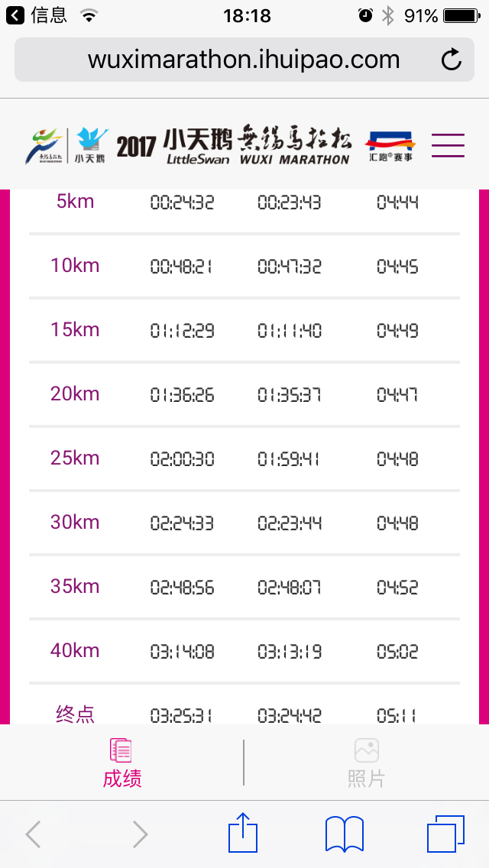Image resolution: width=489 pixels, height=868 pixels.
Task: Open the tabs overview icon
Action: (x=445, y=834)
